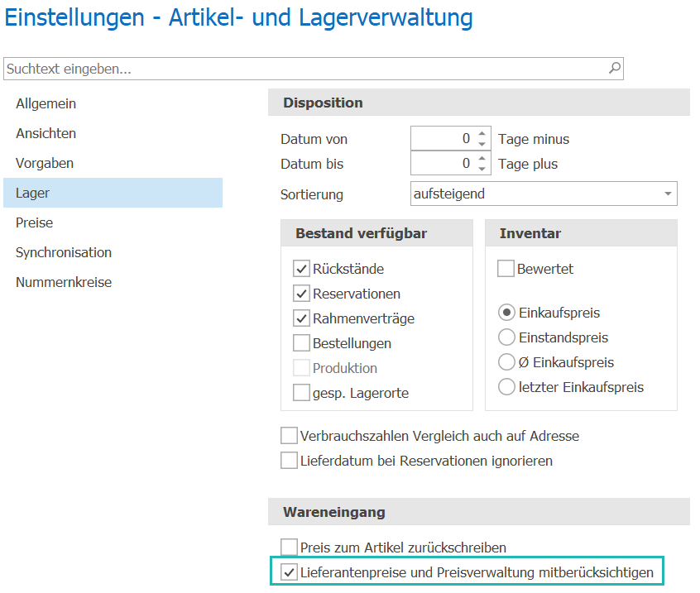Viewport: 700px width, 593px height.
Task: Click the Wareneingang section header
Action: 479,512
